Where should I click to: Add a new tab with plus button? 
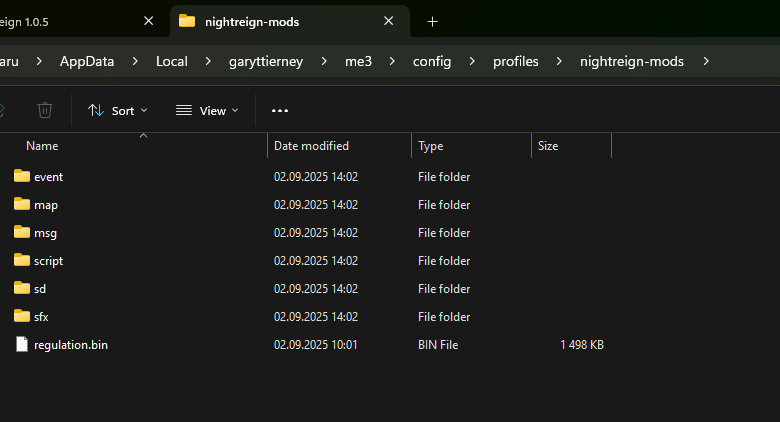click(x=432, y=21)
